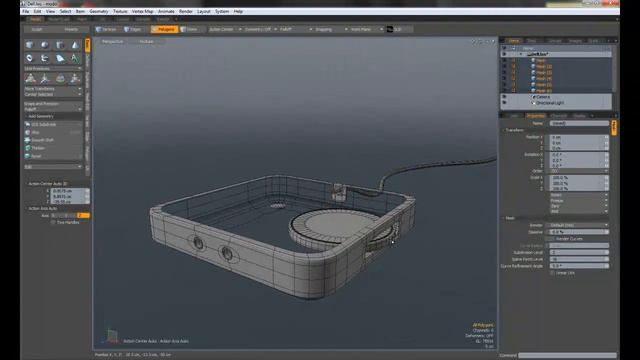Open the Action Center dropdown
The image size is (640, 360).
click(x=225, y=29)
